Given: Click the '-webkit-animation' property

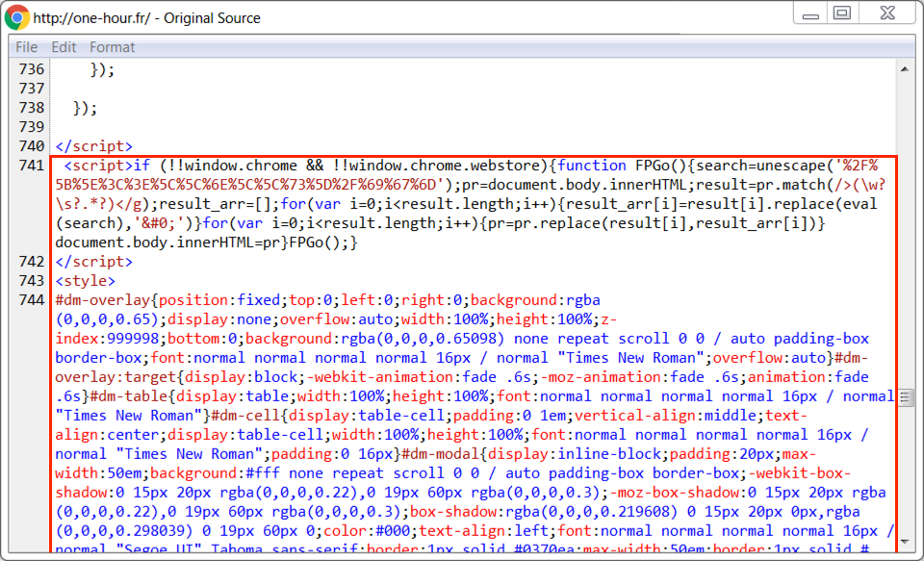Looking at the screenshot, I should [379, 377].
